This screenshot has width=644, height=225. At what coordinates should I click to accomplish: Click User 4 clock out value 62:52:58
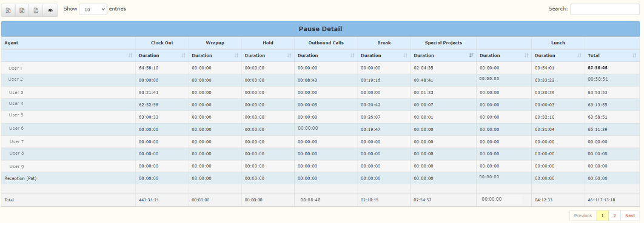point(149,105)
